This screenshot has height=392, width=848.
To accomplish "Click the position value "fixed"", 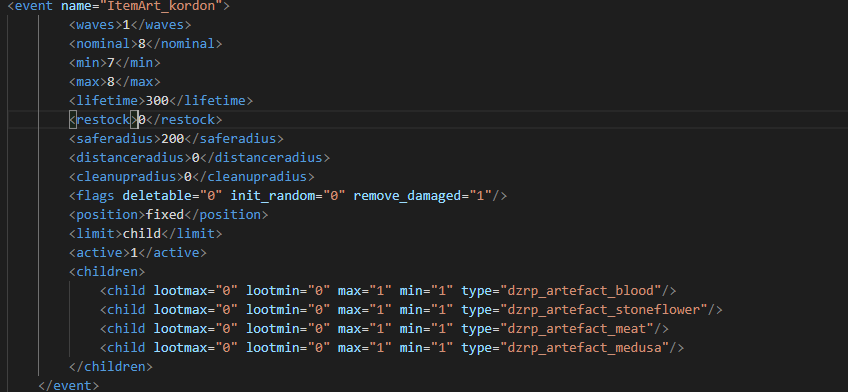I will pyautogui.click(x=165, y=215).
